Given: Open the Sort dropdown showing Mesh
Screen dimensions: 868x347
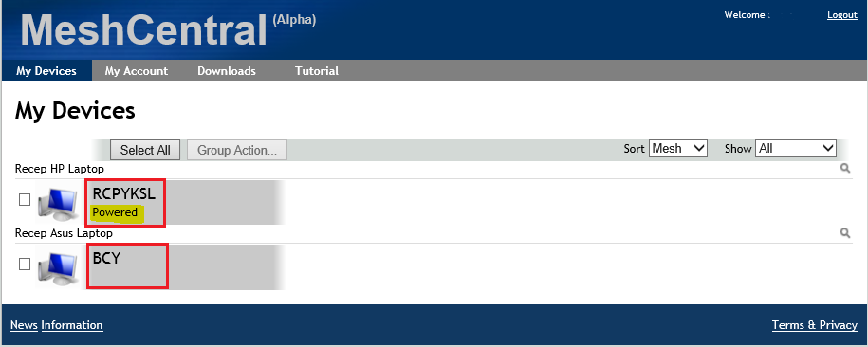Looking at the screenshot, I should coord(678,148).
